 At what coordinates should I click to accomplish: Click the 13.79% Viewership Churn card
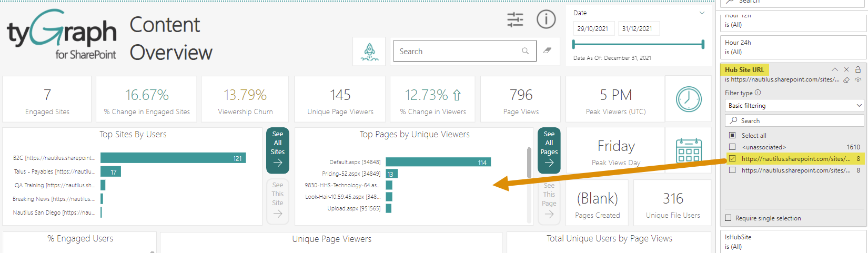245,99
